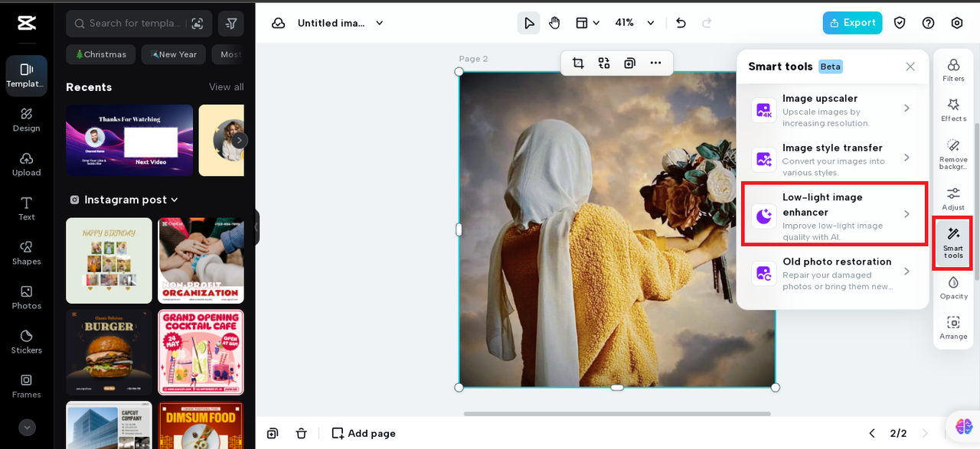Toggle the Smart tools right panel
The image size is (980, 449).
coord(953,242)
